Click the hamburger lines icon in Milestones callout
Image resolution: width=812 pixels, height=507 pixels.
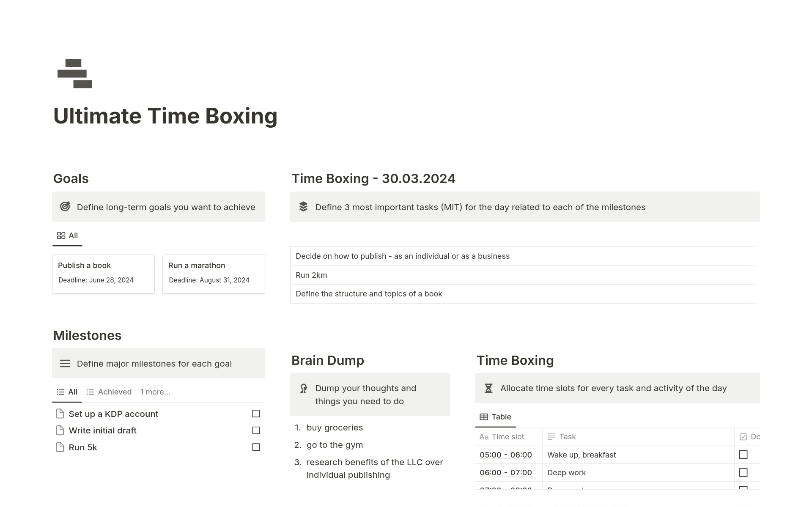click(65, 363)
